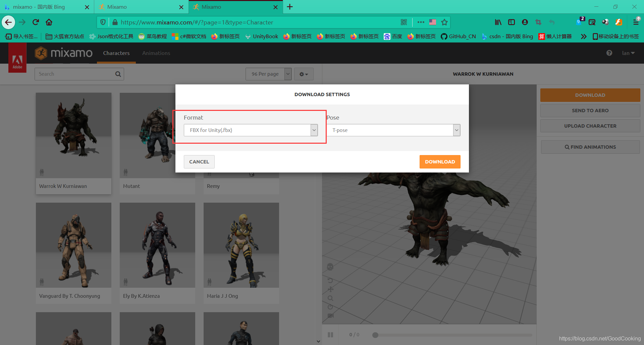Viewport: 644px width, 345px height.
Task: Close the mixamo Bing tab
Action: pos(87,7)
